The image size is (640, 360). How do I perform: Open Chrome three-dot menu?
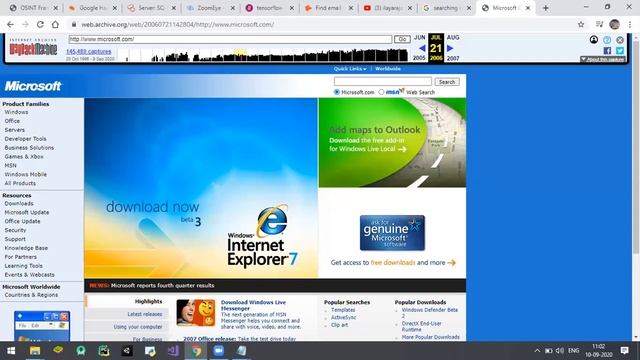tap(630, 24)
